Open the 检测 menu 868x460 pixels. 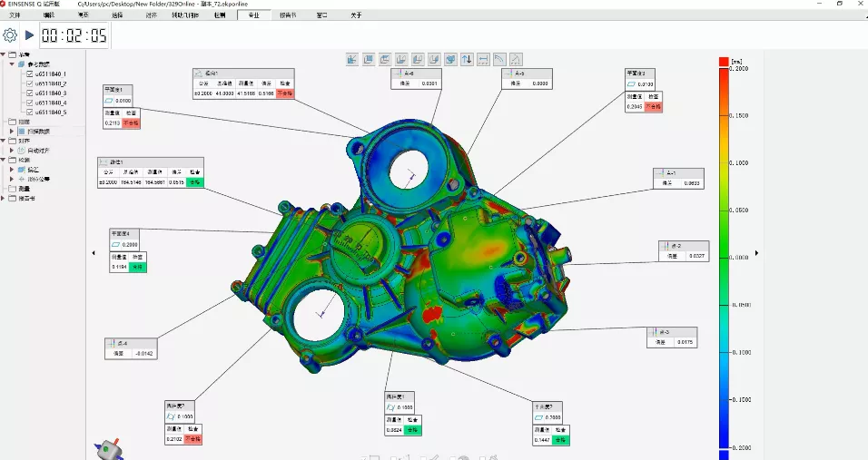point(220,15)
